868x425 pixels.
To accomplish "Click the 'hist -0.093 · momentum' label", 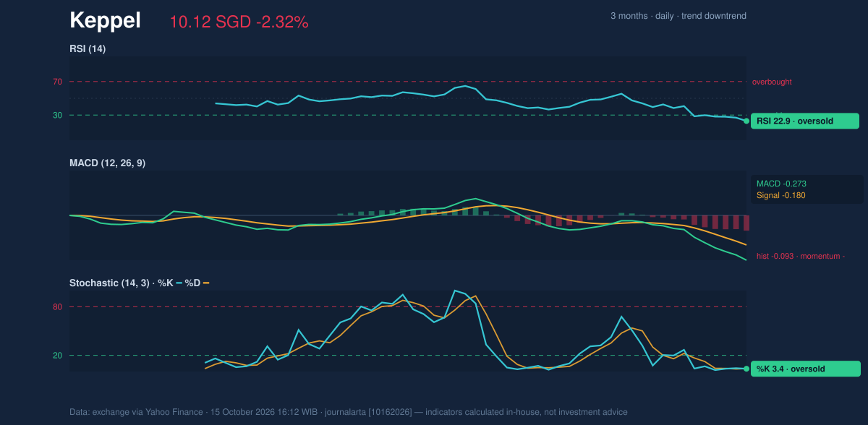I will point(801,256).
